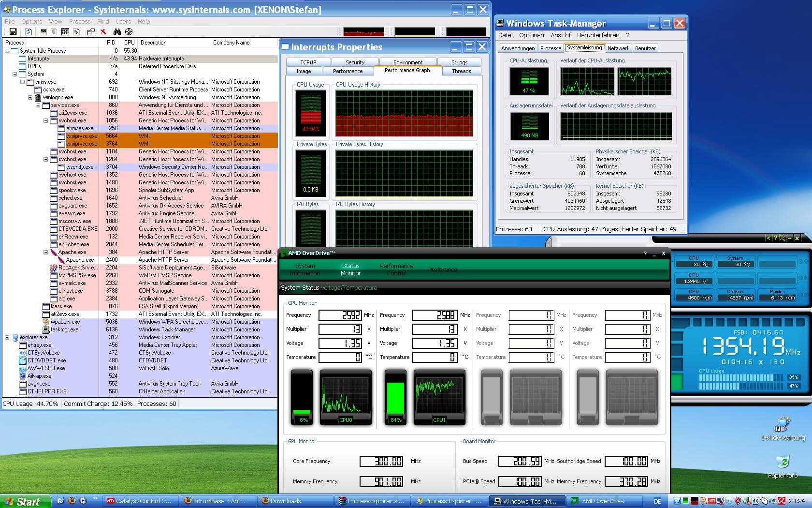The width and height of the screenshot is (812, 508).
Task: Click the DE language indicator in taskbar
Action: click(x=657, y=501)
